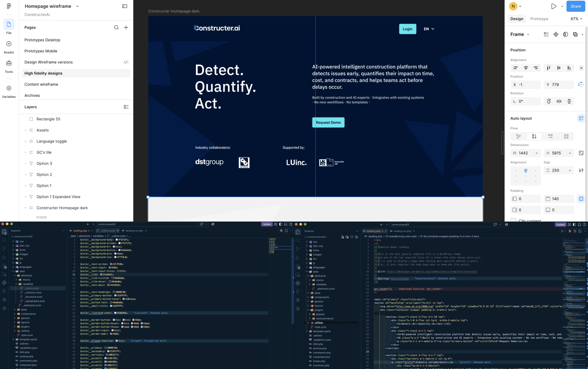The image size is (588, 369).
Task: Click the align top icon
Action: [549, 68]
